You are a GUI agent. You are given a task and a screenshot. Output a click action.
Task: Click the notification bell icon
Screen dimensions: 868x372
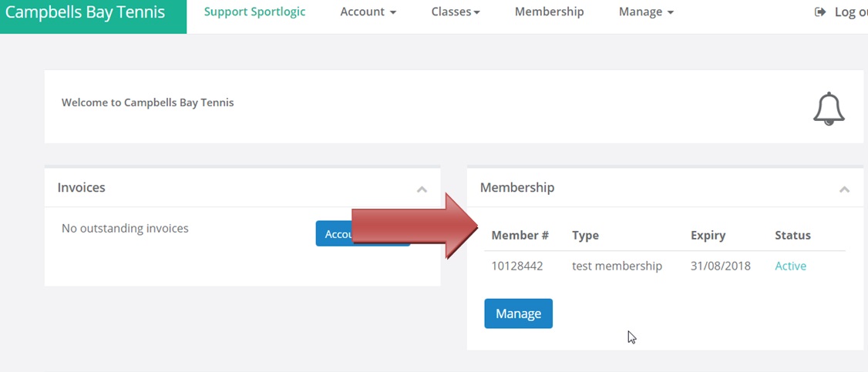[829, 109]
